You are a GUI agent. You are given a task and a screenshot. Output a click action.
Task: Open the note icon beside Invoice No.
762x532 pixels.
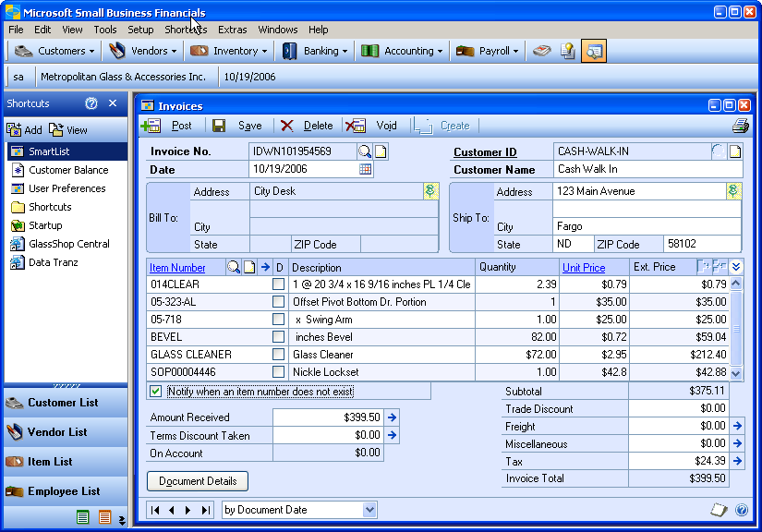point(381,151)
